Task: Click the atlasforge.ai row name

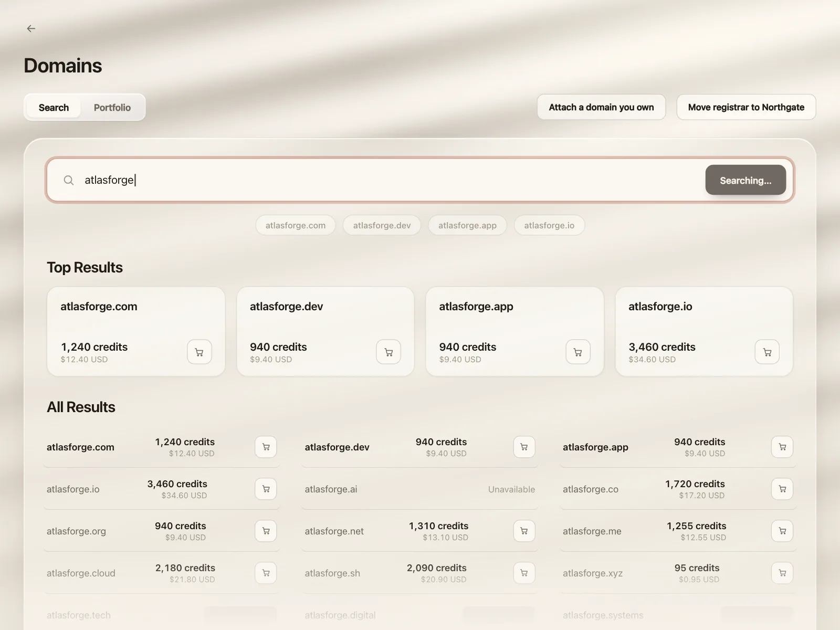Action: 331,489
